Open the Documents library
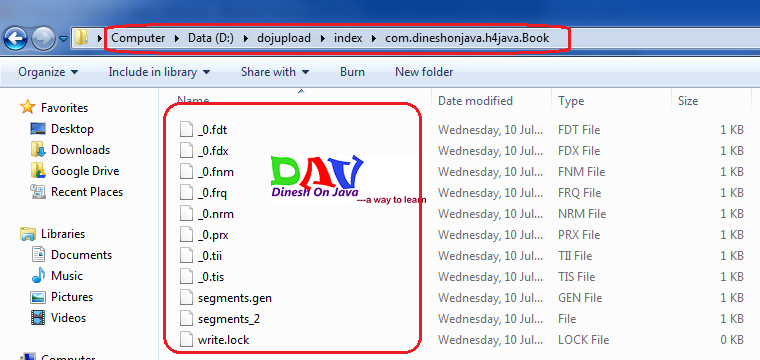760x360 pixels. 81,255
